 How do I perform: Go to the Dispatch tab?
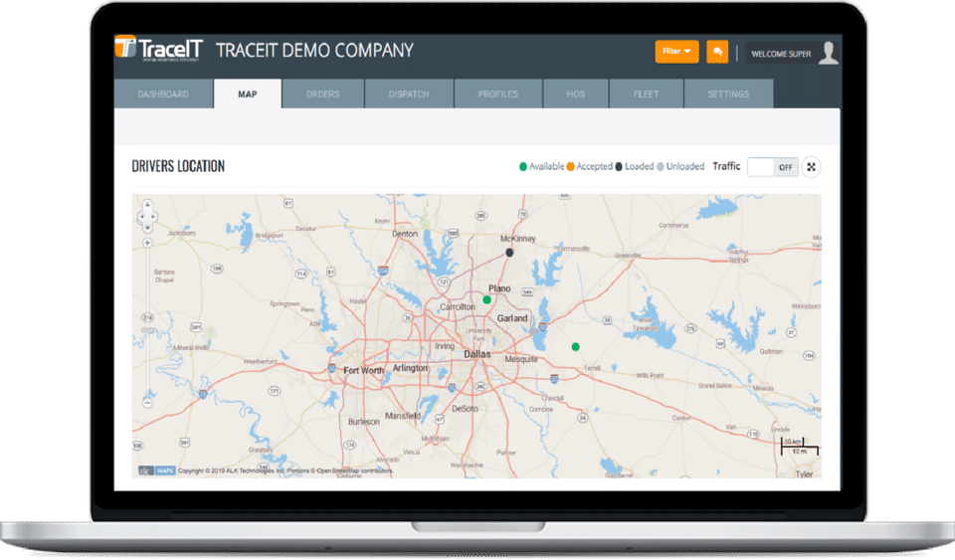coord(409,93)
